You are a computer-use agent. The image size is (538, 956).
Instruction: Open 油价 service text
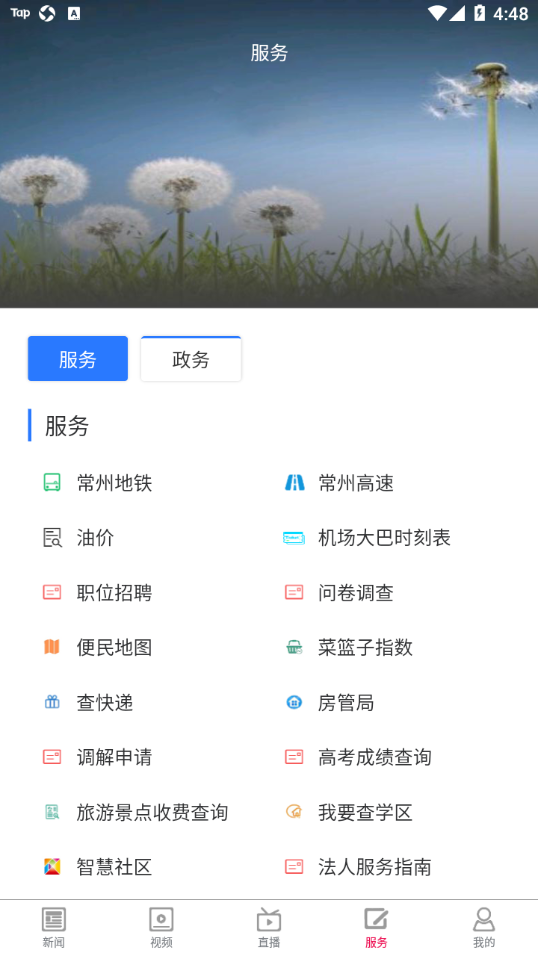coord(95,538)
